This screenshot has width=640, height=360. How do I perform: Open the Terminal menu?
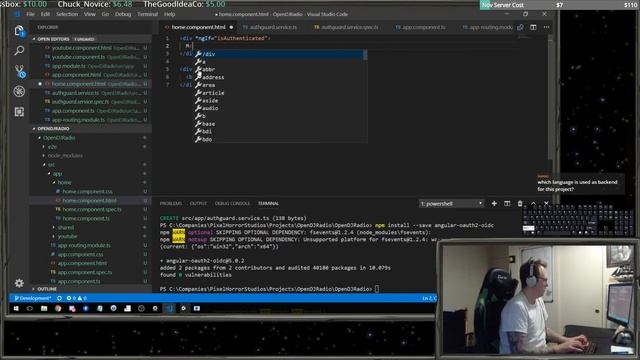click(147, 14)
